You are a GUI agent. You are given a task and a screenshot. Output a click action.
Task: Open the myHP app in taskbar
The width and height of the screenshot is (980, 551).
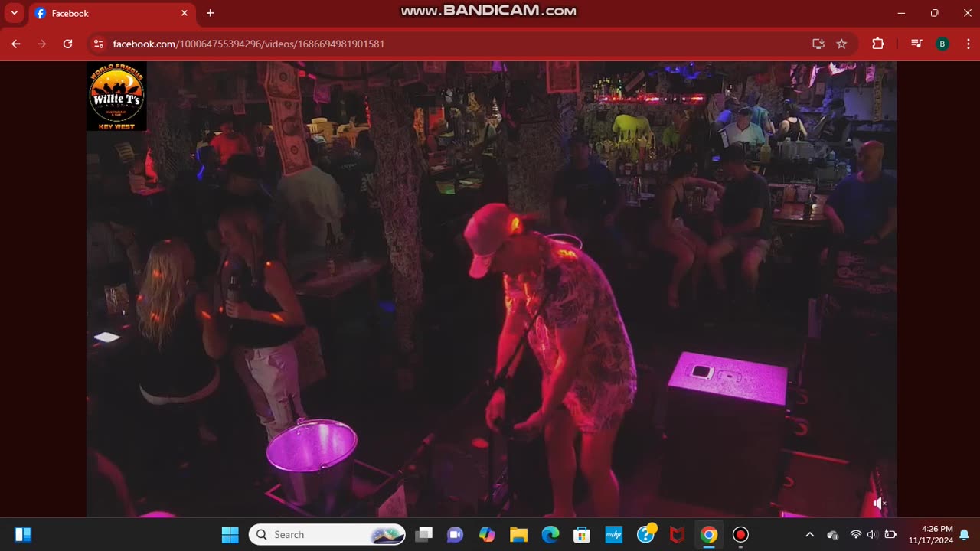(613, 534)
